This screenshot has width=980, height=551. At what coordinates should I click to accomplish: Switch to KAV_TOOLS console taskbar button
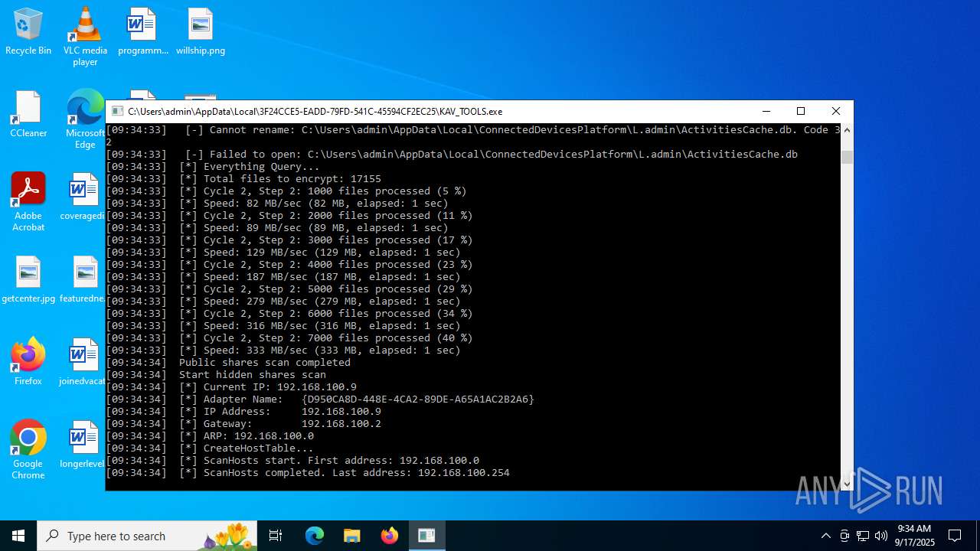click(x=427, y=536)
